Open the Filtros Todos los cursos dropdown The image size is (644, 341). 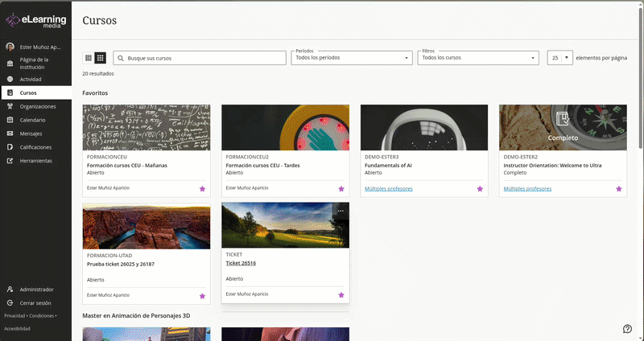pyautogui.click(x=478, y=58)
